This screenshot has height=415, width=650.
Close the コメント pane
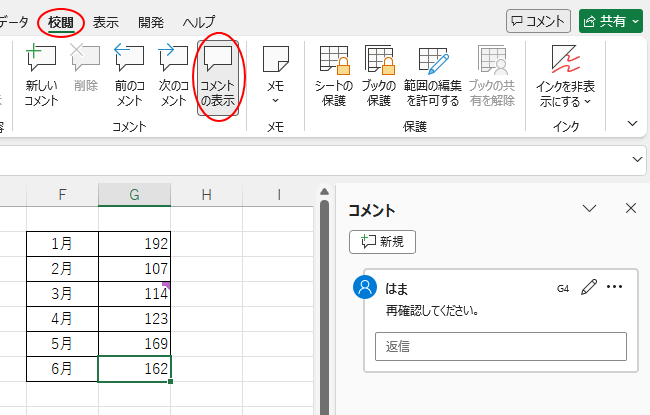coord(631,208)
